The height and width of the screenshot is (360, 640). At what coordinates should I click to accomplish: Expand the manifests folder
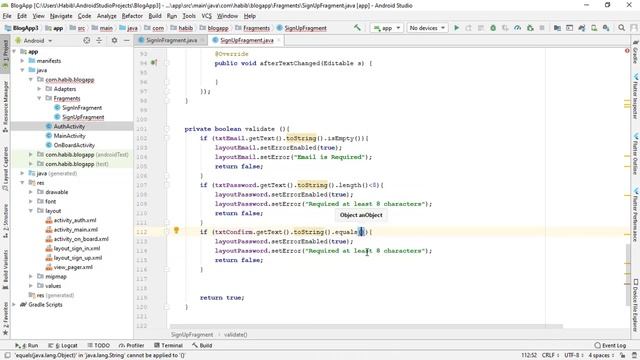(22, 61)
